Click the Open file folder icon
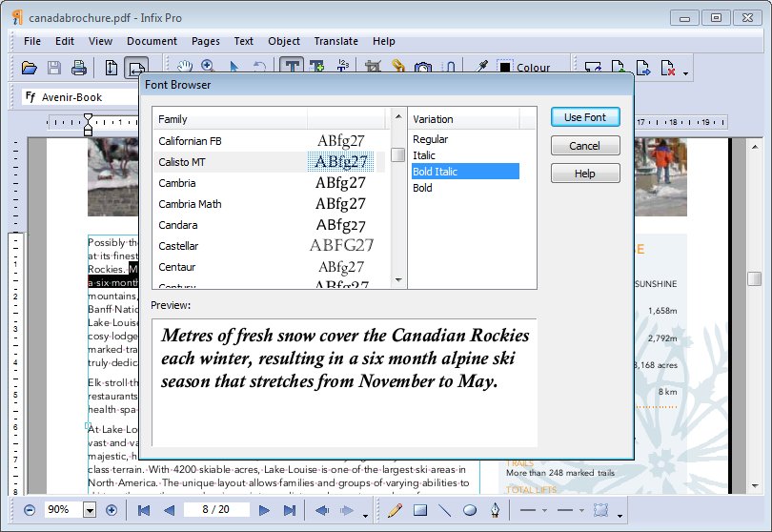 [30, 68]
